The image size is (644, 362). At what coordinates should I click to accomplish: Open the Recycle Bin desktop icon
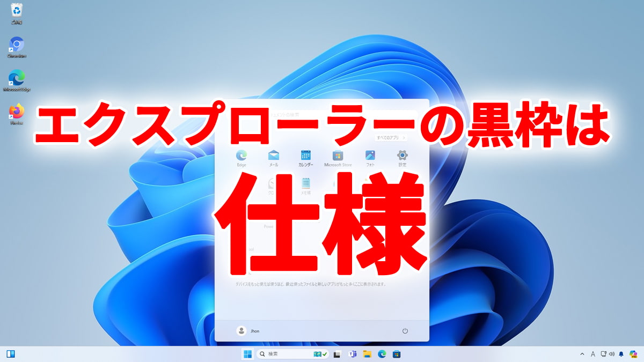[17, 13]
